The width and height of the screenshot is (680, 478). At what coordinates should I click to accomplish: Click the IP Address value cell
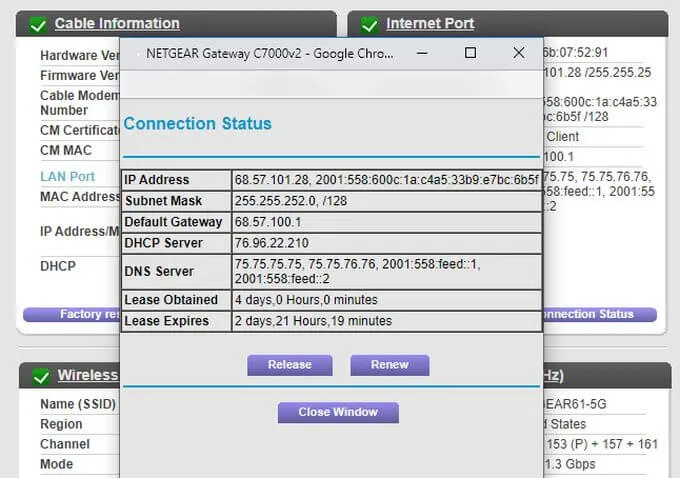pyautogui.click(x=386, y=180)
